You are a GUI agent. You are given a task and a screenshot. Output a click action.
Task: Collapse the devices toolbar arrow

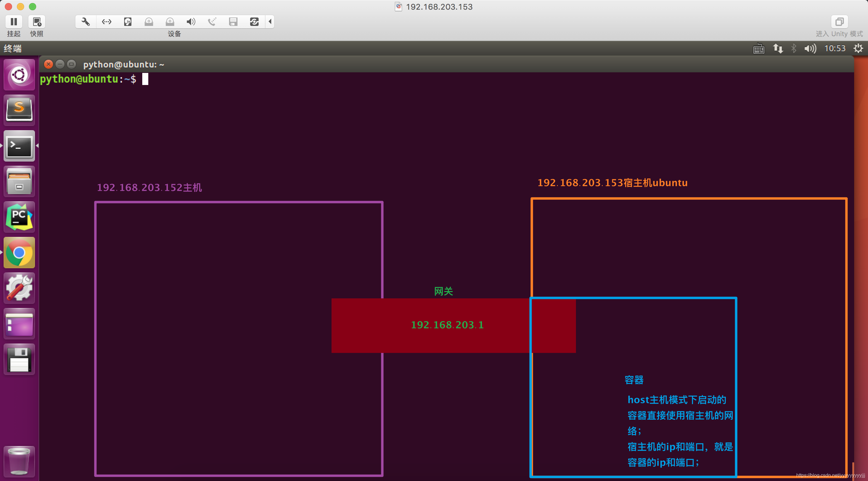click(x=270, y=22)
